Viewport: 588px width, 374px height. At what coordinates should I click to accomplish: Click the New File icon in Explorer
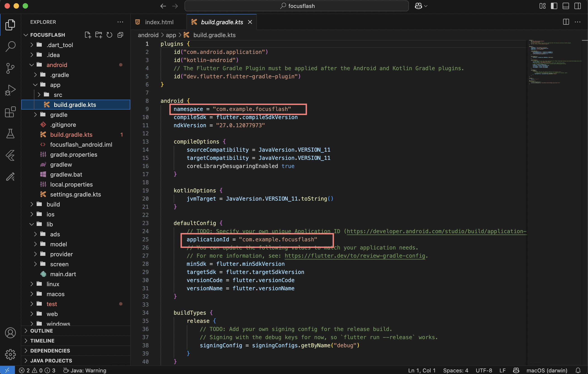coord(88,35)
